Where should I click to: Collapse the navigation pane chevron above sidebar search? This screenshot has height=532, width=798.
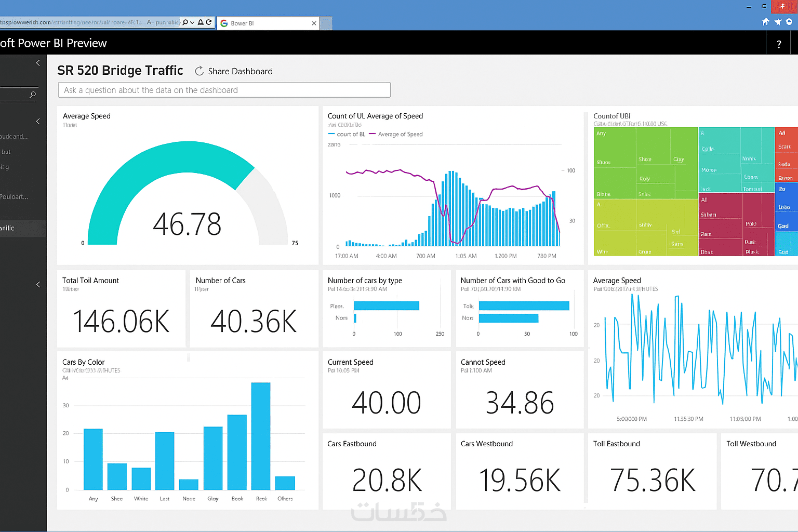(x=38, y=63)
